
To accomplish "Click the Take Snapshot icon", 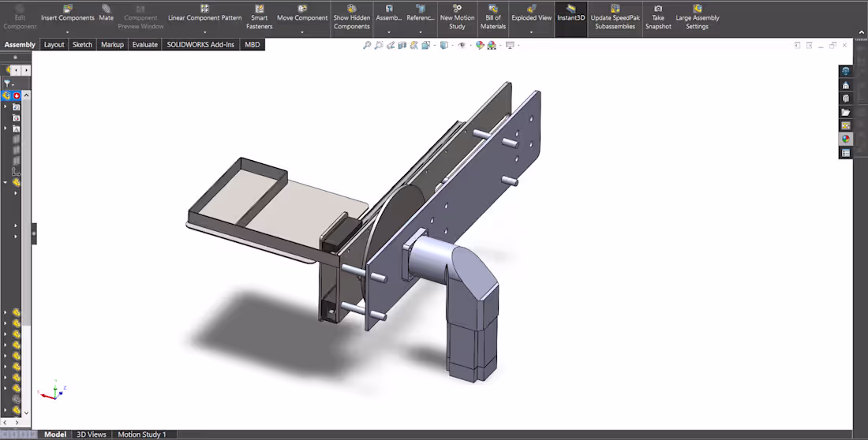I will (x=657, y=17).
